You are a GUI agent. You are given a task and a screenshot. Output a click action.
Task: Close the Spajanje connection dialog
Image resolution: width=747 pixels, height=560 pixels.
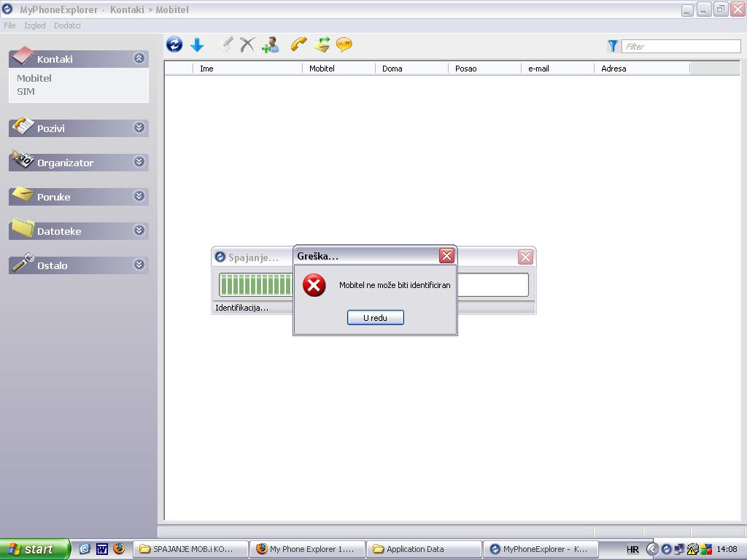[x=525, y=257]
